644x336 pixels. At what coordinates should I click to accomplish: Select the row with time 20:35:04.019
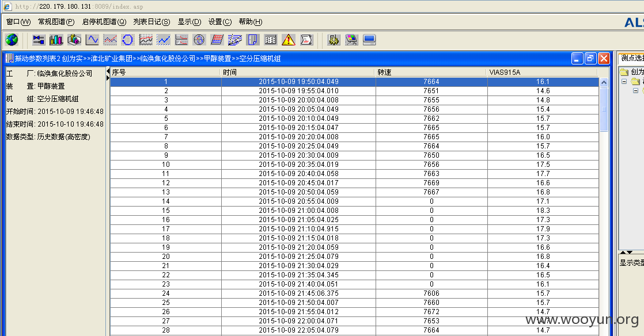354,165
